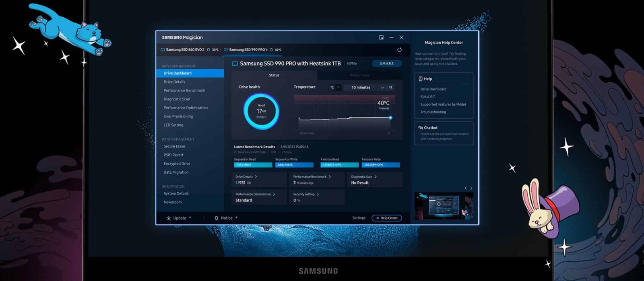Image resolution: width=644 pixels, height=281 pixels.
Task: Toggle the mini-mode window icon
Action: coord(381,37)
